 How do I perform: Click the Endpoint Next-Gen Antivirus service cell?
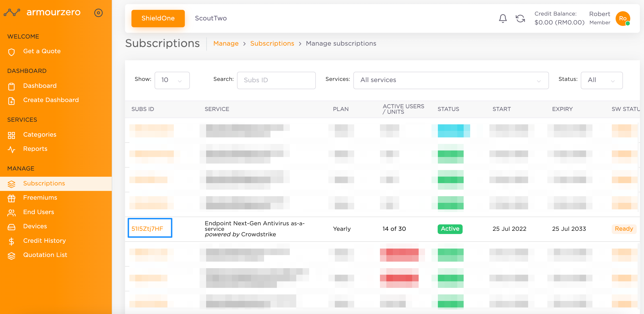(x=254, y=229)
